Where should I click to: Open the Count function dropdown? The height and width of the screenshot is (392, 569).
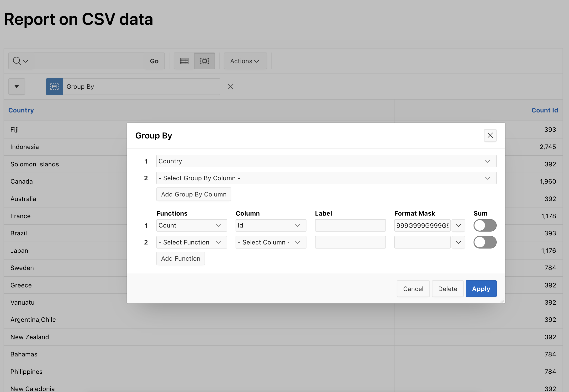[191, 225]
